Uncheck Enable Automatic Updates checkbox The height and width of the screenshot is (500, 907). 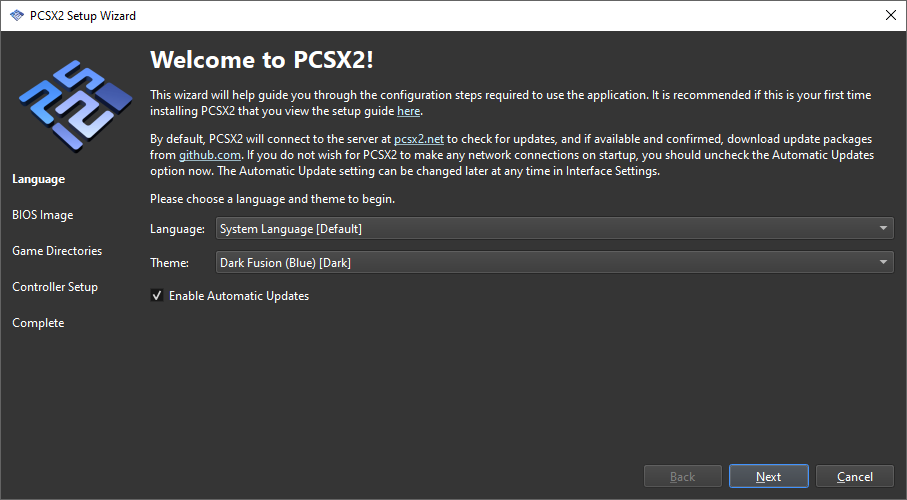[x=157, y=296]
